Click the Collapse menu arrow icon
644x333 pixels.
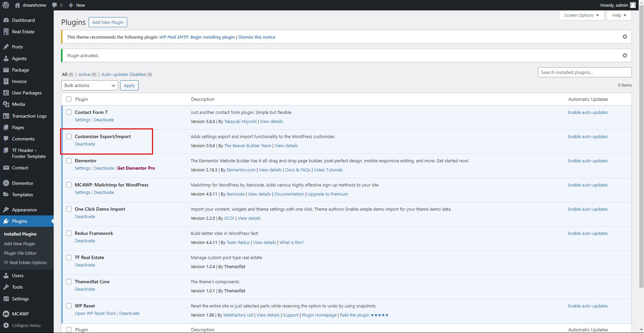click(x=6, y=325)
